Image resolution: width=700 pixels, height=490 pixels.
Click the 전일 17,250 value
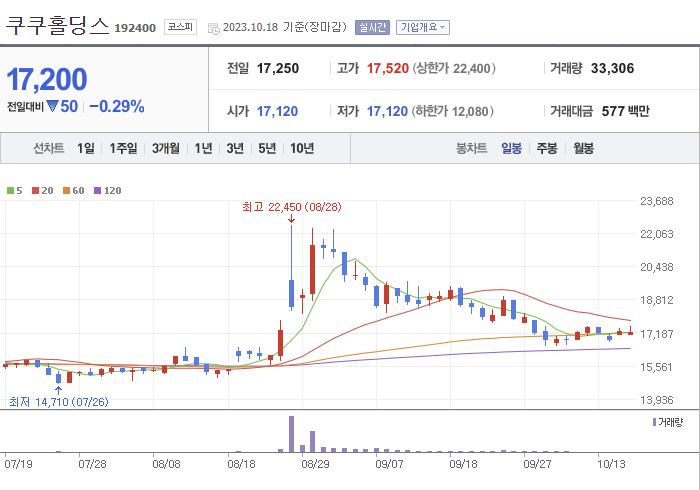coord(278,68)
